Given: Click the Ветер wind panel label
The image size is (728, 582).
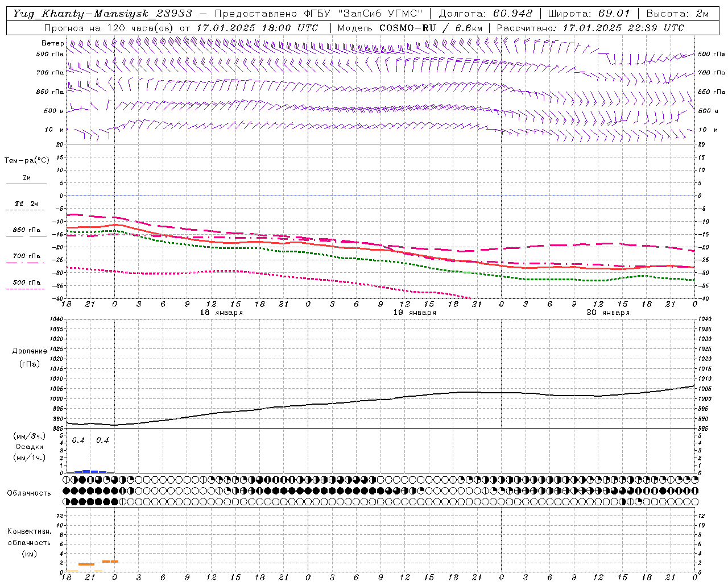Looking at the screenshot, I should (52, 43).
